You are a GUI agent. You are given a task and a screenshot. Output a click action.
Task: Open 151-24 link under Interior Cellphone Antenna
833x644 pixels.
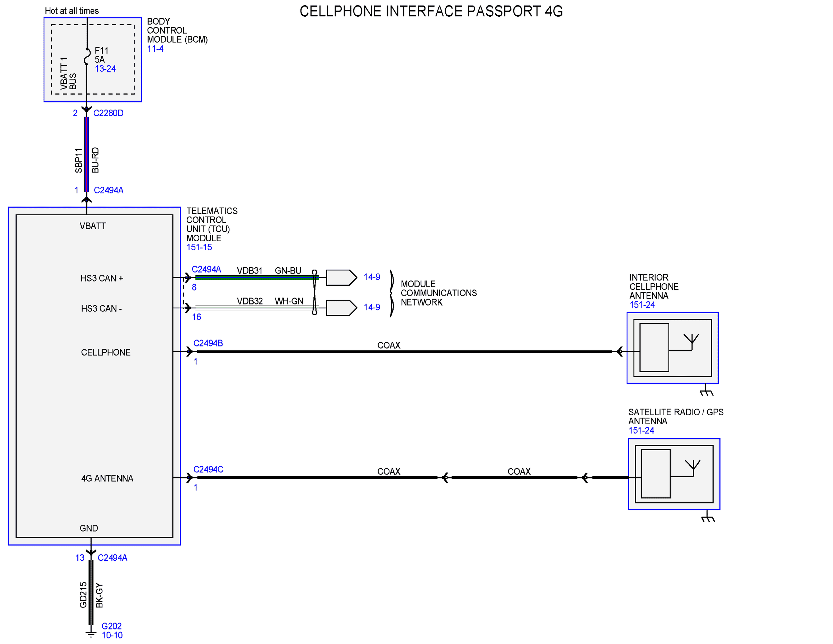coord(642,305)
